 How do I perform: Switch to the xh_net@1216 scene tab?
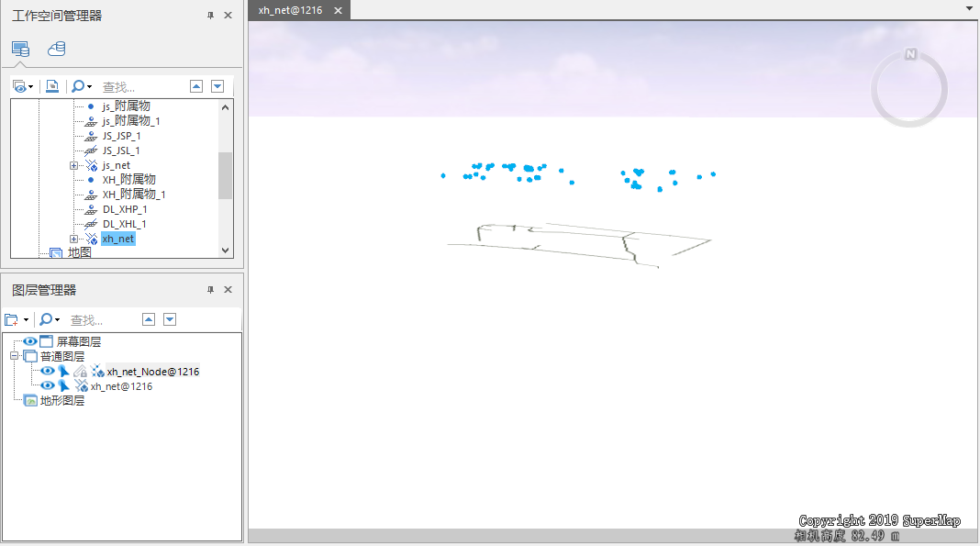[x=291, y=10]
